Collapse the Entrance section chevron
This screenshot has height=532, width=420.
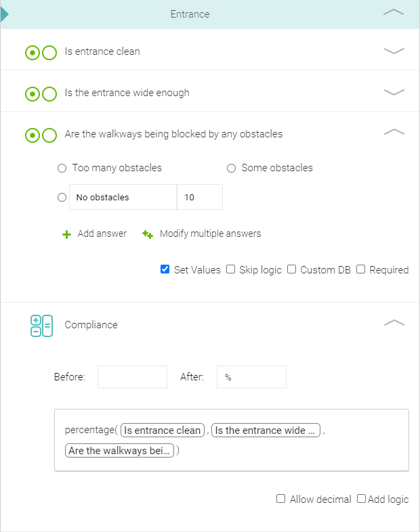click(x=394, y=13)
